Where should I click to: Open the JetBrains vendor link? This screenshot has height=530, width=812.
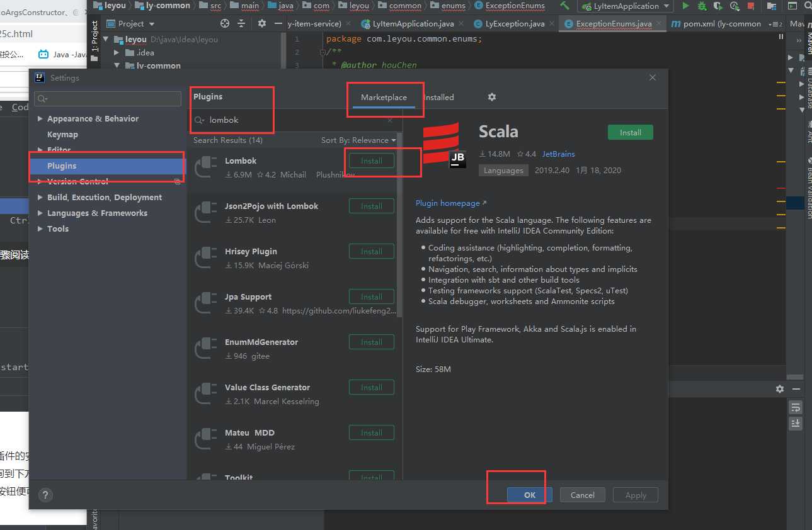(x=559, y=154)
